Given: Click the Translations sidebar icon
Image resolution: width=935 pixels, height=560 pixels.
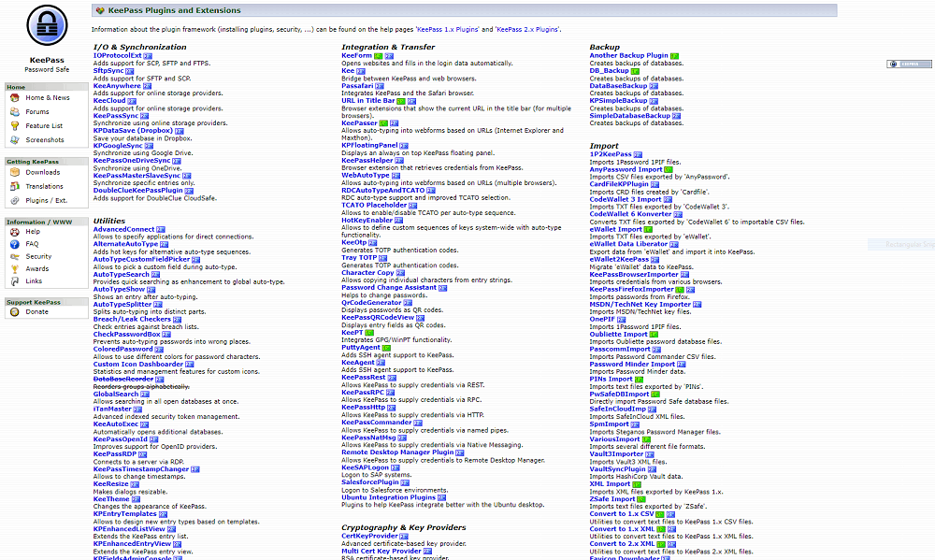Looking at the screenshot, I should 15,186.
